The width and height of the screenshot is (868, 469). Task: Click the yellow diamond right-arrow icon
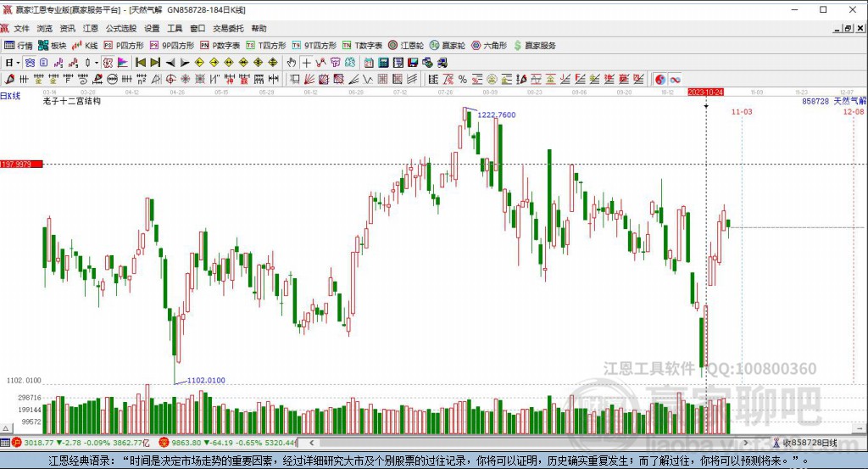pos(214,63)
